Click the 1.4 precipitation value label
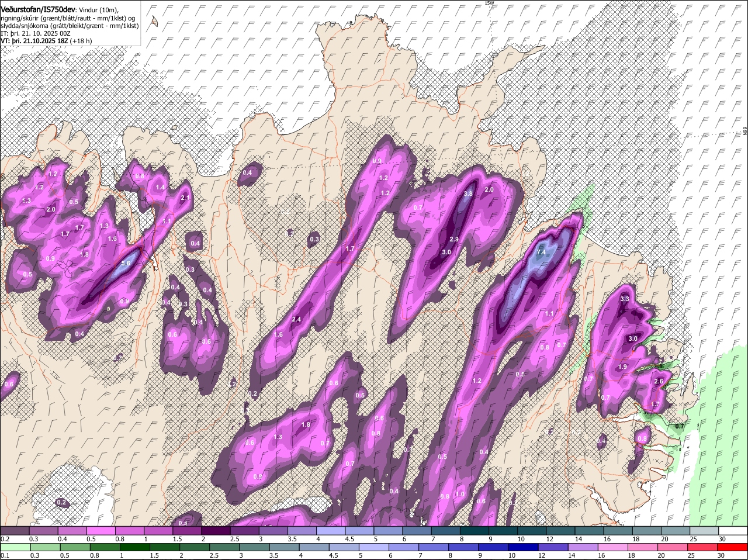 point(160,187)
